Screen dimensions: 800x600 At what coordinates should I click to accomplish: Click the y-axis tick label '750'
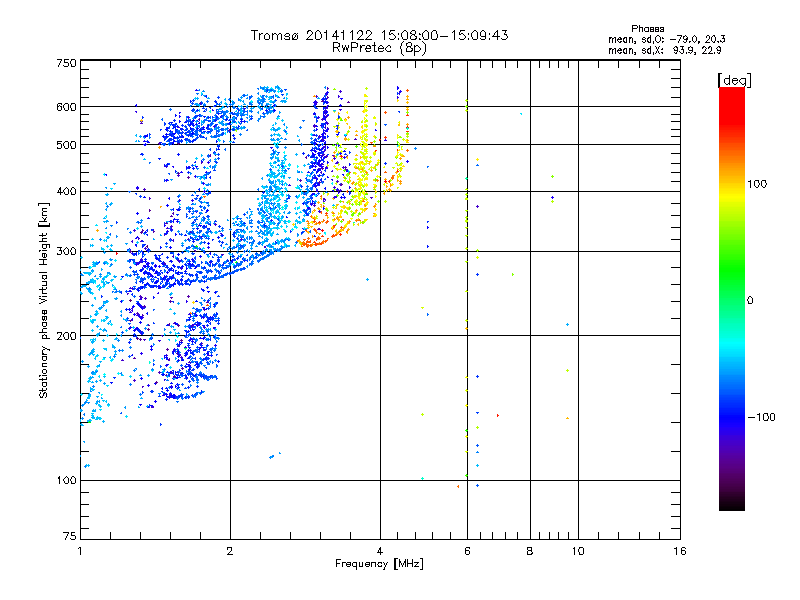(66, 63)
